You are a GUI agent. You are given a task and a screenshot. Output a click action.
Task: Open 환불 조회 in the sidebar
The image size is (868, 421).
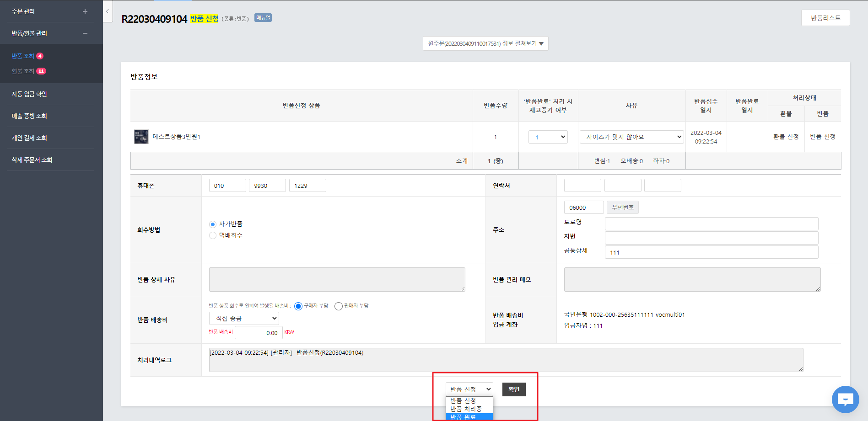(23, 71)
